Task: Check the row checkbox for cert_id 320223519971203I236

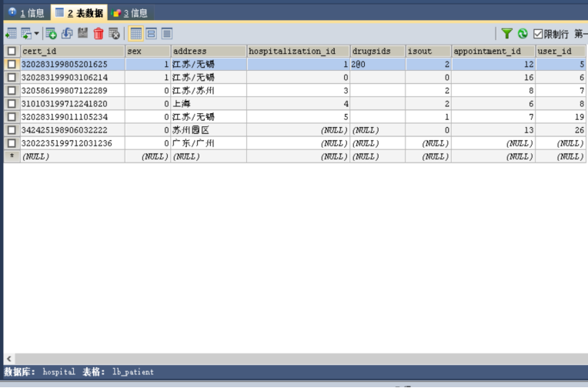Action: [x=12, y=143]
